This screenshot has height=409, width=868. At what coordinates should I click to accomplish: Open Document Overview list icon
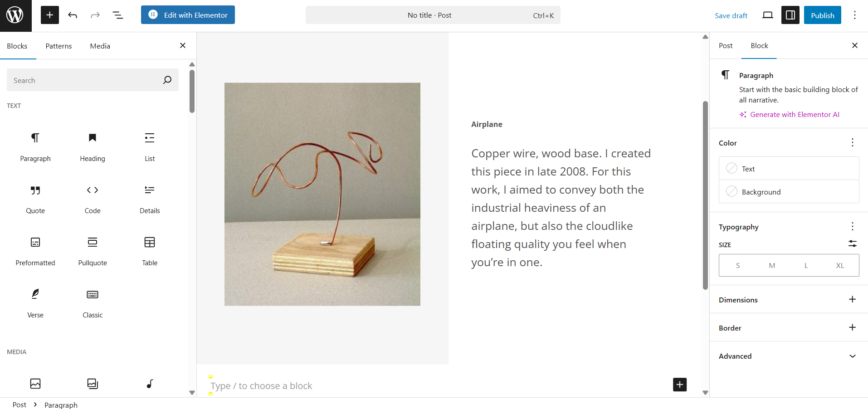pos(118,15)
